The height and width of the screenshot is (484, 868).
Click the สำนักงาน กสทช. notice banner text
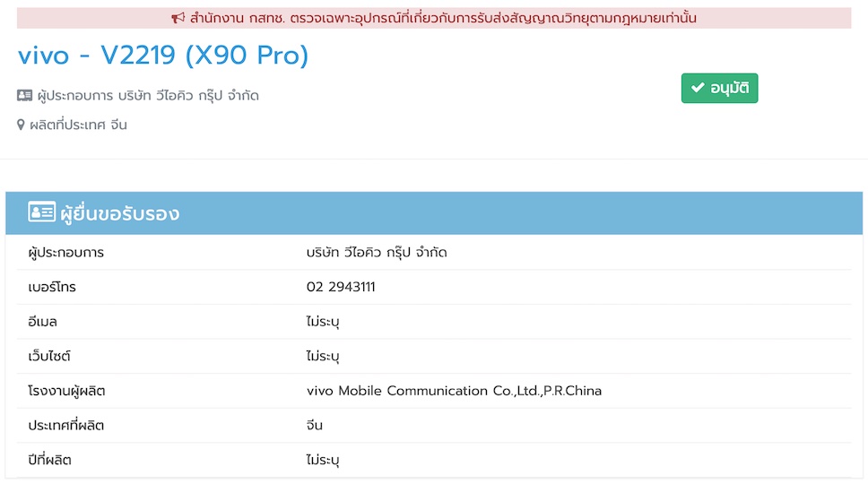[x=443, y=18]
